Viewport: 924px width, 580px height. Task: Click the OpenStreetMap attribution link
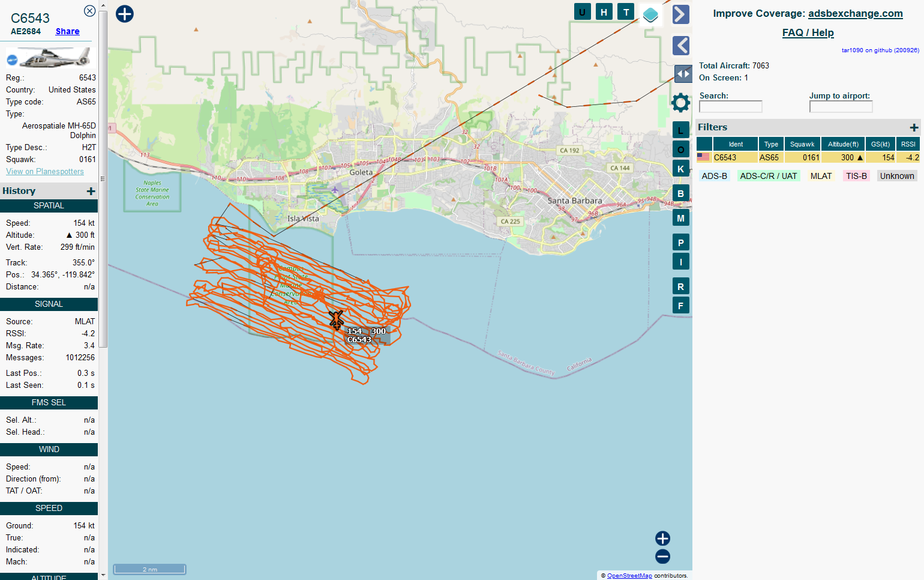coord(629,575)
